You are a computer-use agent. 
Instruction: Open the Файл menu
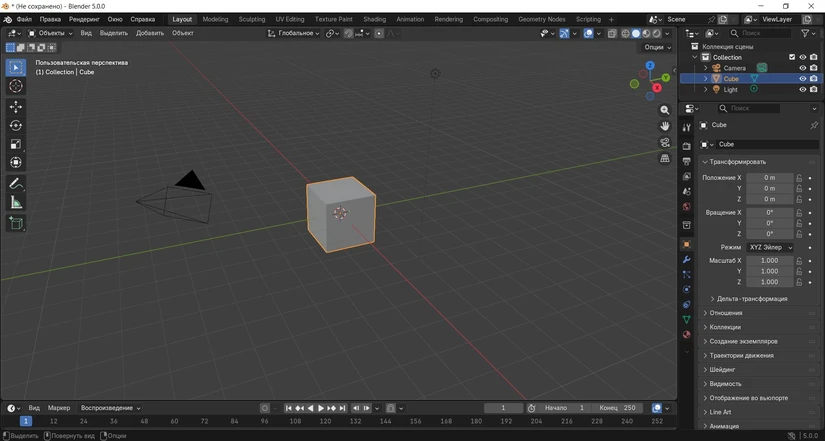(x=24, y=19)
